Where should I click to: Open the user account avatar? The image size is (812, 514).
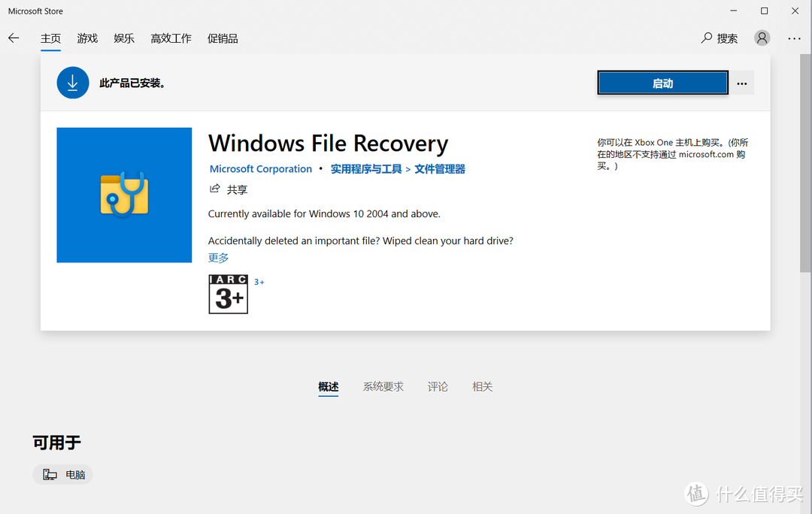click(x=762, y=38)
